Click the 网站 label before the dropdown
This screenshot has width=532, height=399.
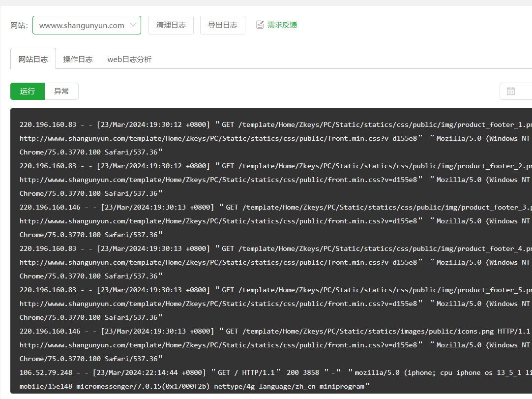click(19, 26)
